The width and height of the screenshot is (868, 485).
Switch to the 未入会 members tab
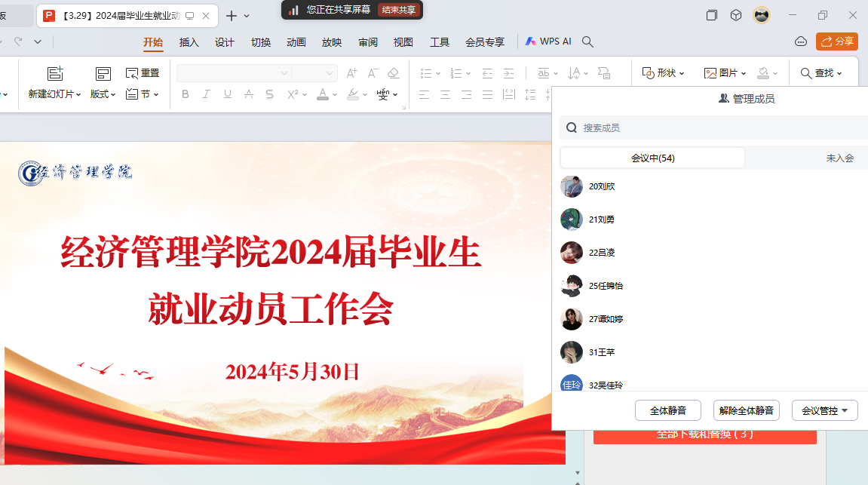pos(840,158)
